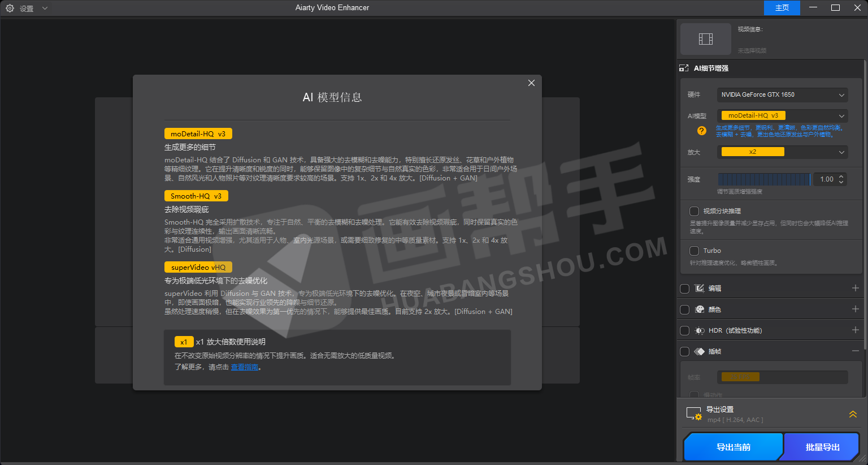The width and height of the screenshot is (868, 465).
Task: Click the 强度 strength slider bar
Action: click(763, 179)
